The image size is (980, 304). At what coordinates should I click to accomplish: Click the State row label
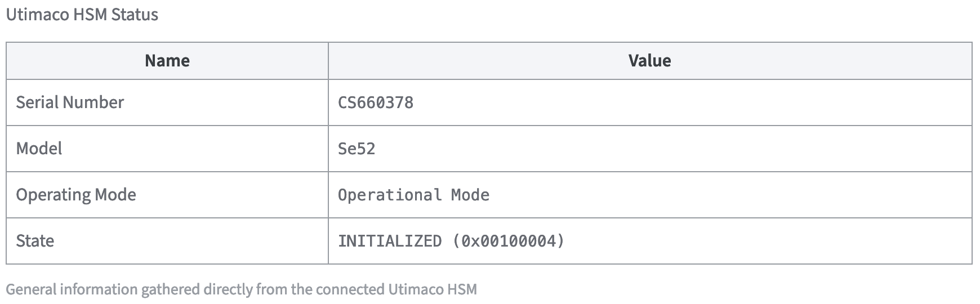pyautogui.click(x=35, y=241)
